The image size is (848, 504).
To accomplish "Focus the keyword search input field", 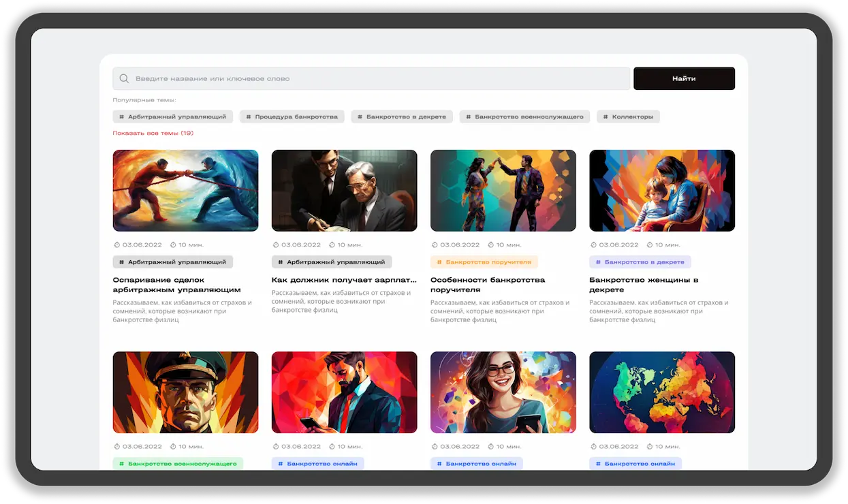I will pos(371,78).
